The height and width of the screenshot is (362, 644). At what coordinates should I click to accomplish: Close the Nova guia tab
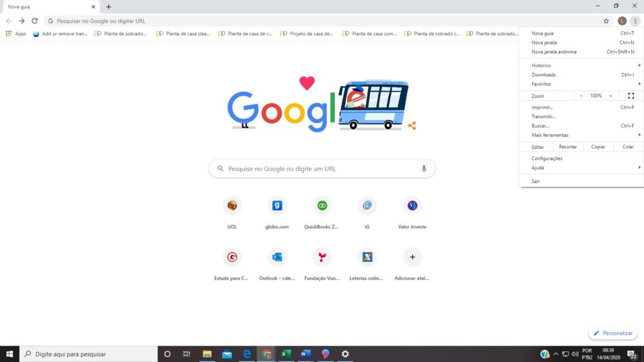point(93,6)
